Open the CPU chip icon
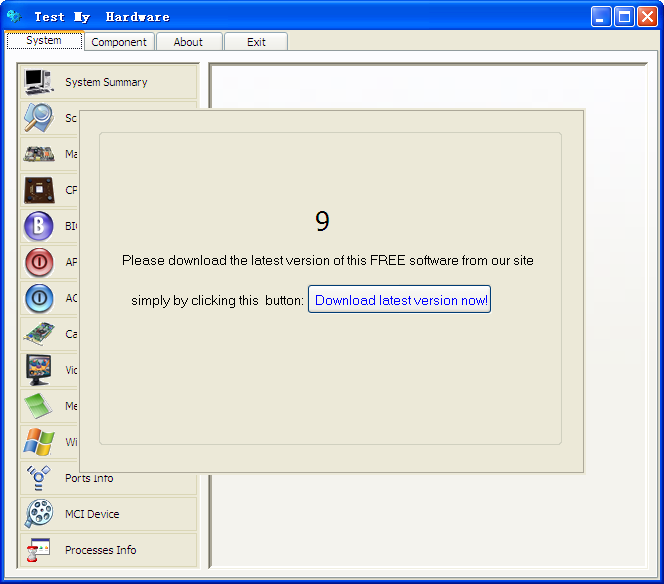The width and height of the screenshot is (664, 584). click(x=39, y=190)
